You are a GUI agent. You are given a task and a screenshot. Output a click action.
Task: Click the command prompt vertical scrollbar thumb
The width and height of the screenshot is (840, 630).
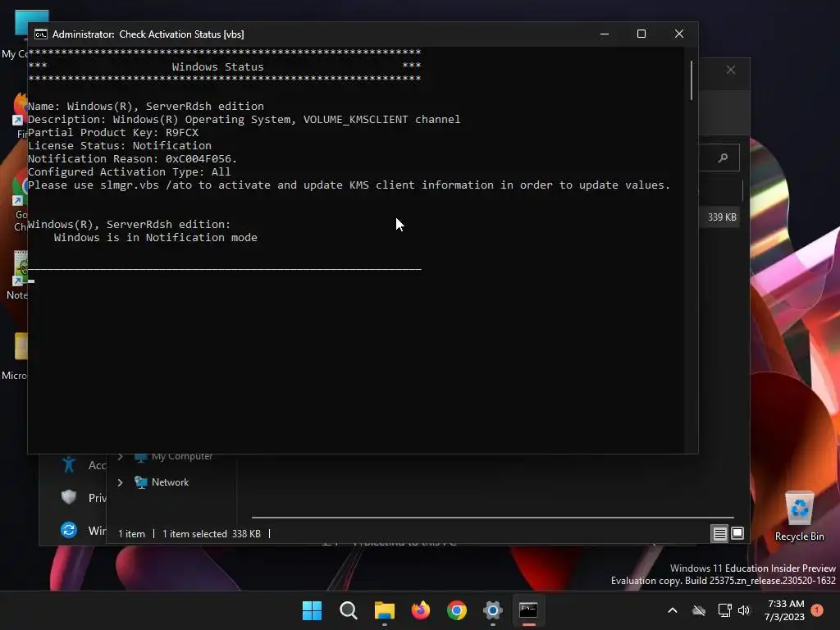coord(691,80)
